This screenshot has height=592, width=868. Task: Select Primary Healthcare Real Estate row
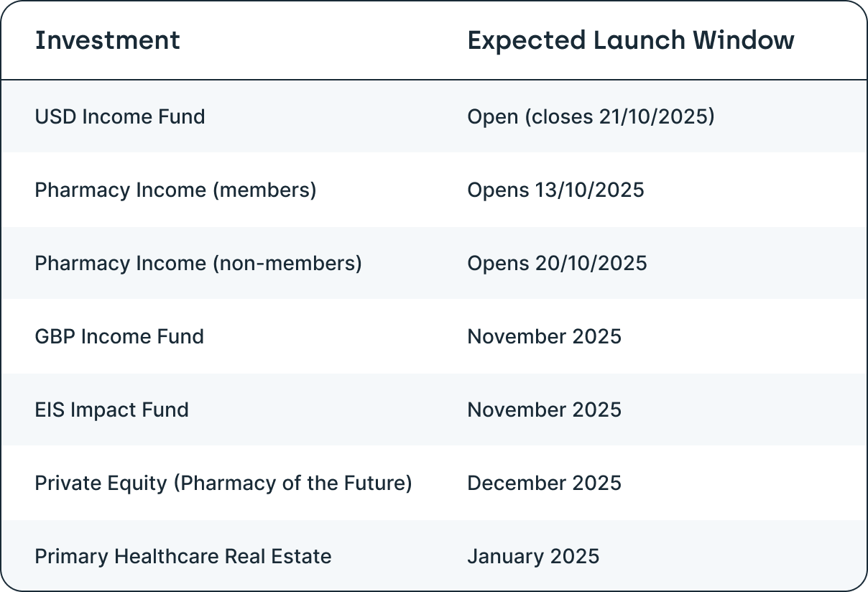point(183,556)
